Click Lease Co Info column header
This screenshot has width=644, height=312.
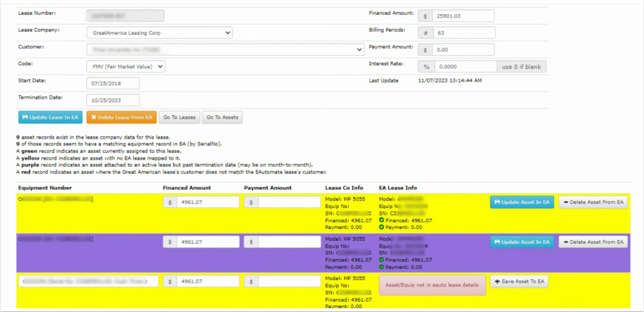click(x=344, y=188)
